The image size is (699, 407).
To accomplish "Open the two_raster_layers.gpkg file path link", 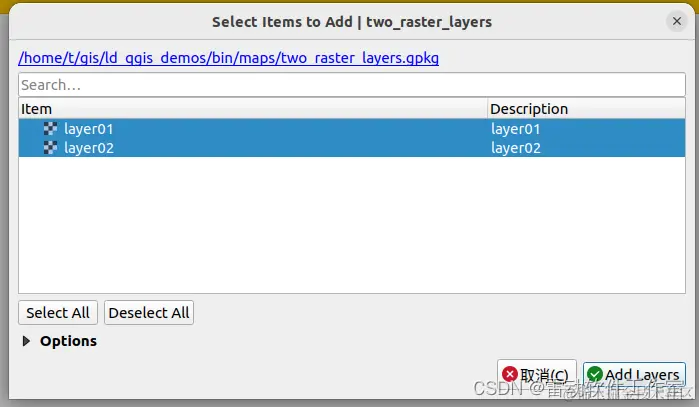I will (x=229, y=58).
